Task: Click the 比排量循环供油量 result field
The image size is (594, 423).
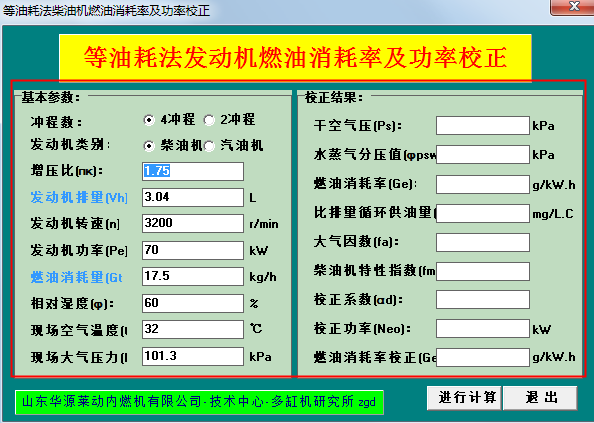Action: click(x=483, y=214)
